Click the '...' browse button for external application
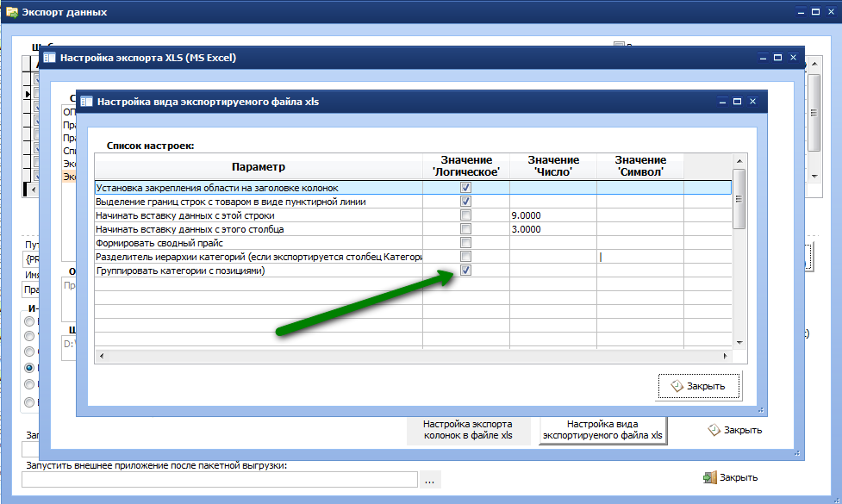 click(429, 480)
